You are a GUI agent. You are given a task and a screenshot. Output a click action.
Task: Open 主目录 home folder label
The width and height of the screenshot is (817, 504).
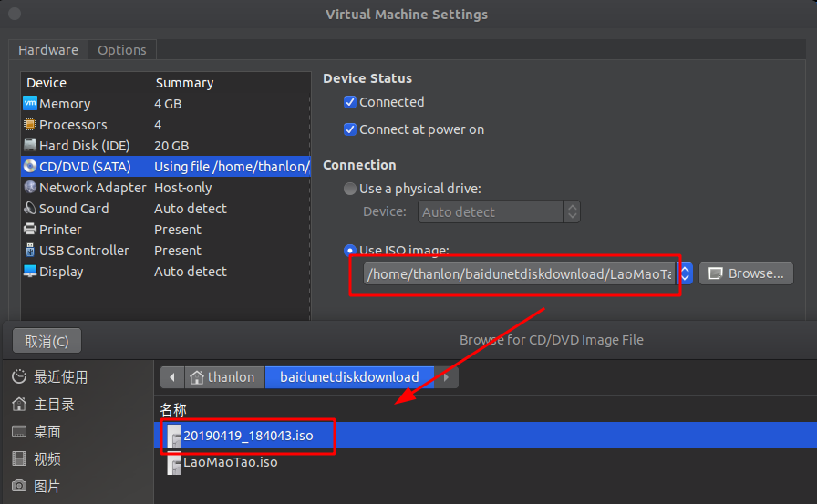pyautogui.click(x=54, y=405)
